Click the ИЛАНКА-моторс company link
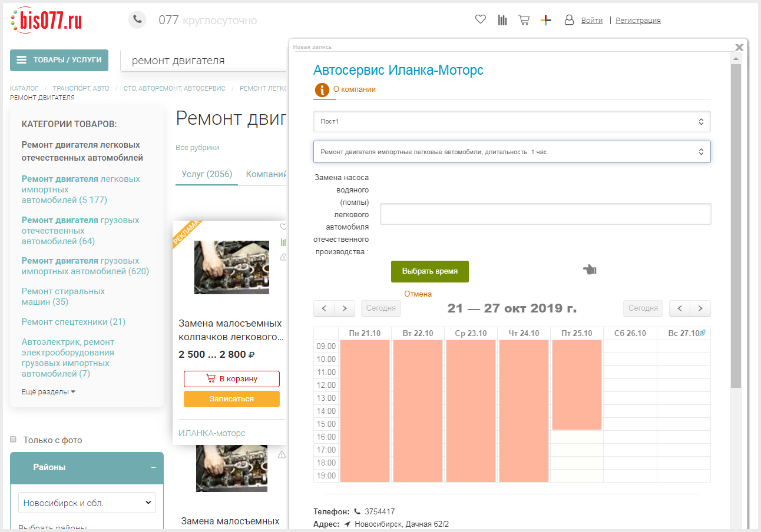 [212, 433]
